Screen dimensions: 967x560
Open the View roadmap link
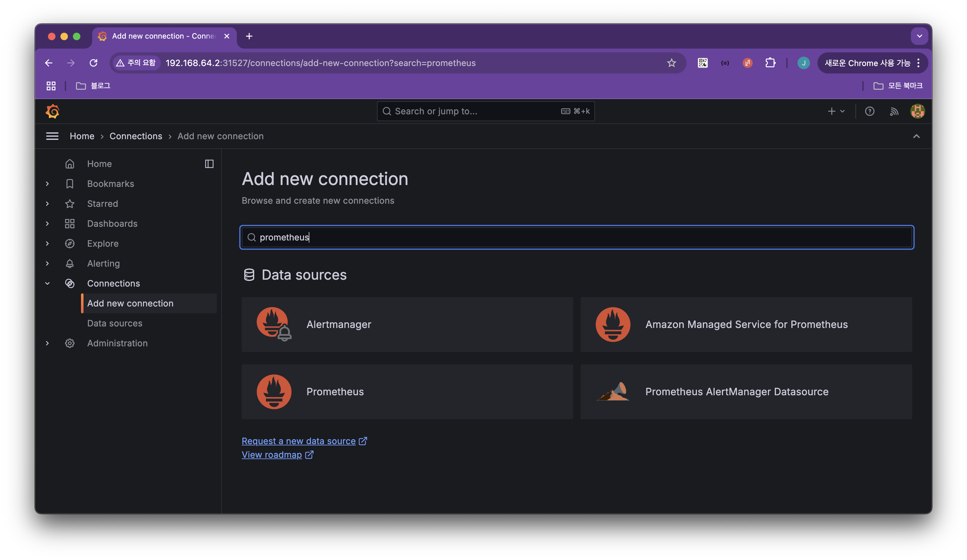[272, 455]
